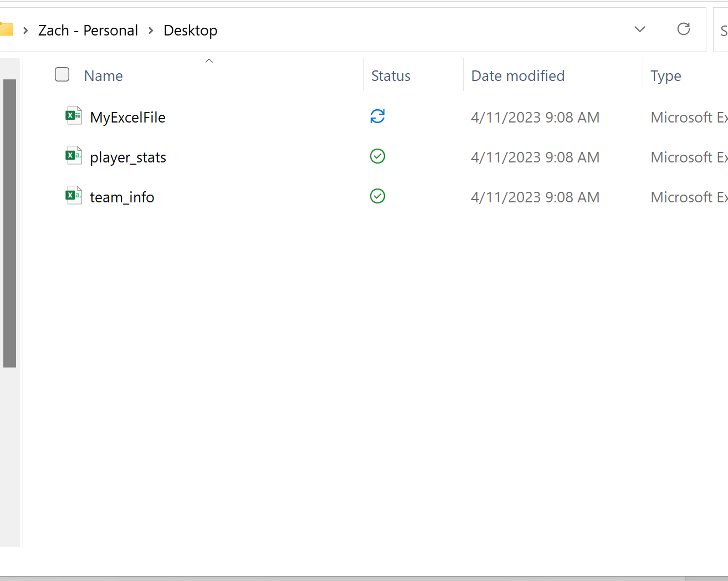This screenshot has width=728, height=581.
Task: Sort by Date modified column header
Action: click(517, 76)
